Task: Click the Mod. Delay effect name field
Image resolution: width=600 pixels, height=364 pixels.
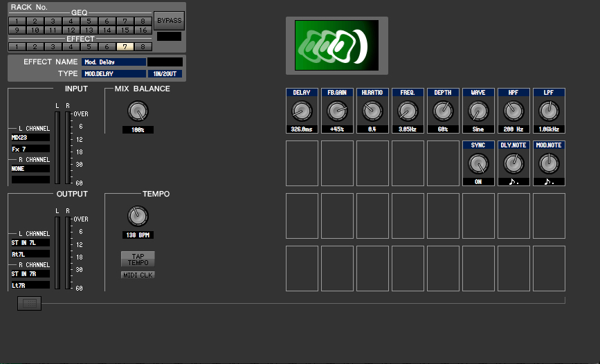Action: point(114,62)
